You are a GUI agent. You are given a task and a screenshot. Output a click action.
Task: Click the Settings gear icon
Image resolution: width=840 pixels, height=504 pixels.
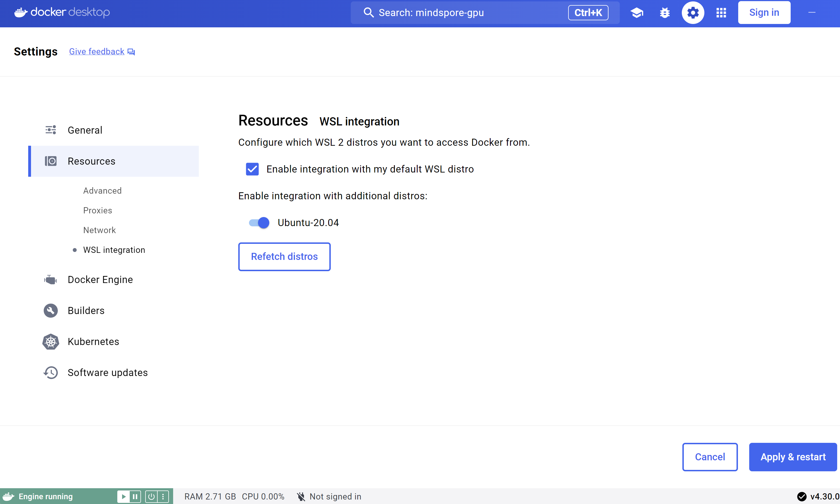coord(693,13)
